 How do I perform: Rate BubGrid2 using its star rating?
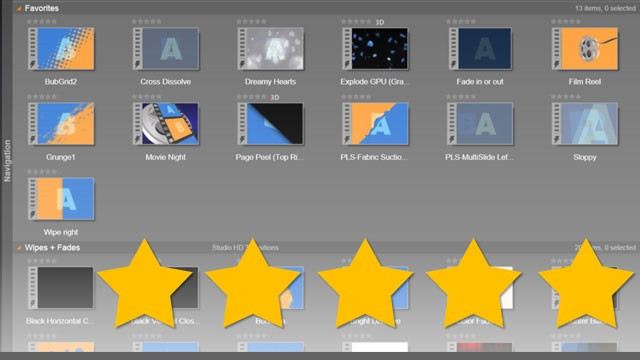pyautogui.click(x=42, y=21)
